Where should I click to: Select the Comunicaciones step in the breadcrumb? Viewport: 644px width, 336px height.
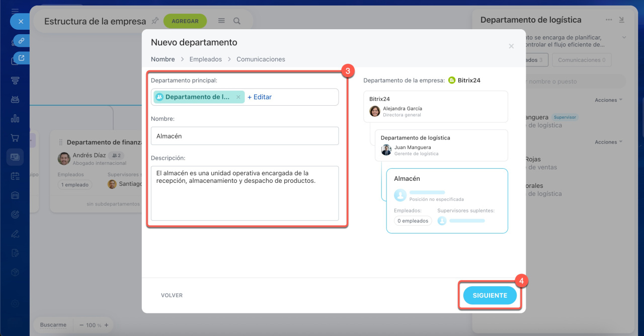click(261, 59)
